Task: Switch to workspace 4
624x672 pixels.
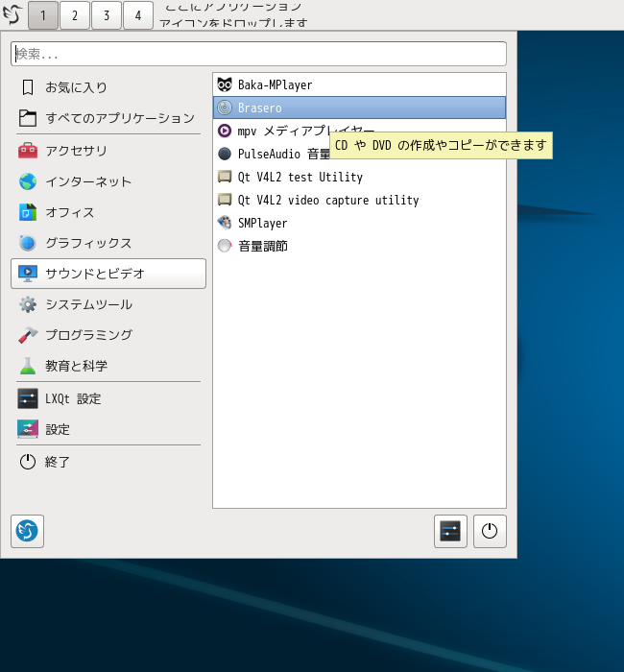Action: (138, 15)
